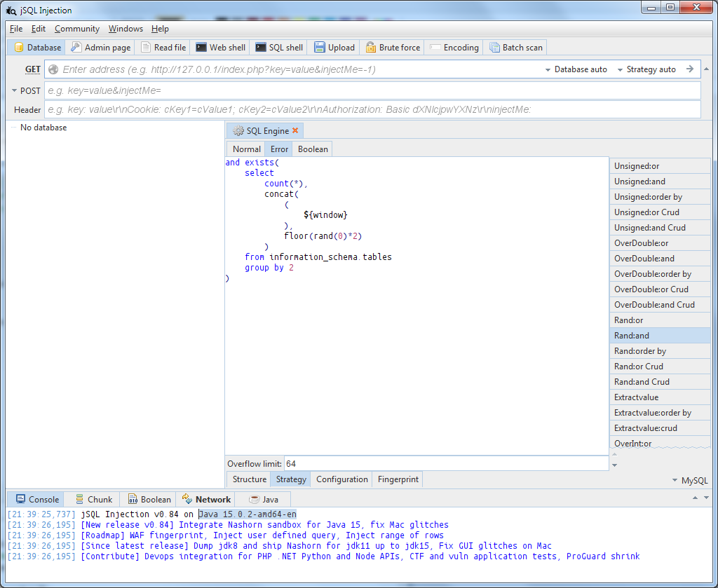
Task: Switch to the Error strategy tab
Action: point(279,149)
